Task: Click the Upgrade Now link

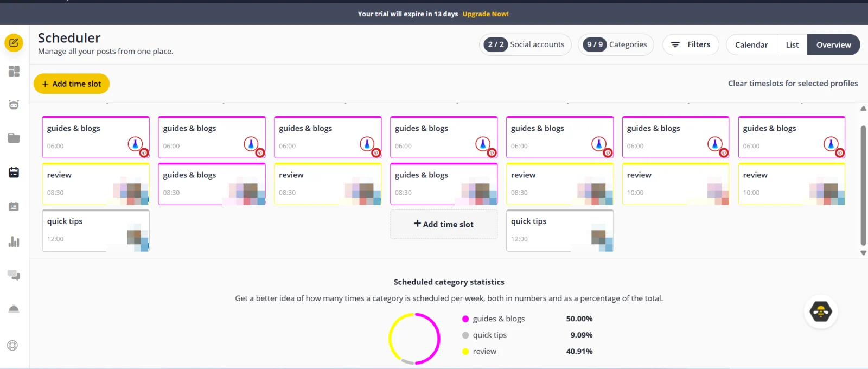Action: [486, 14]
